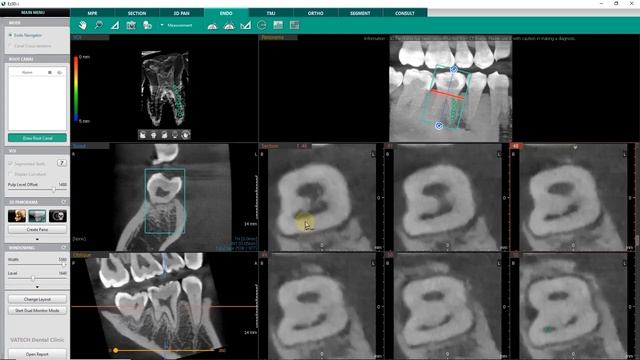Expand the 3D Panorama panel arrow
This screenshot has height=360, width=640.
(37, 239)
